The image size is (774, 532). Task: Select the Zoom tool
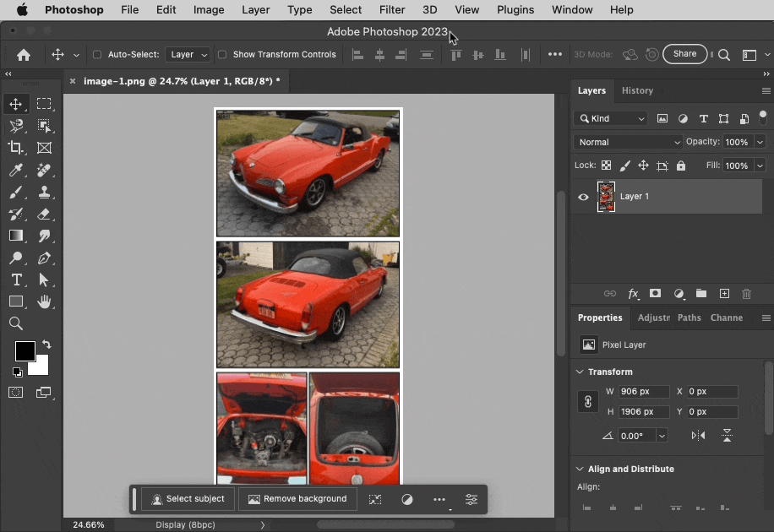tap(16, 323)
